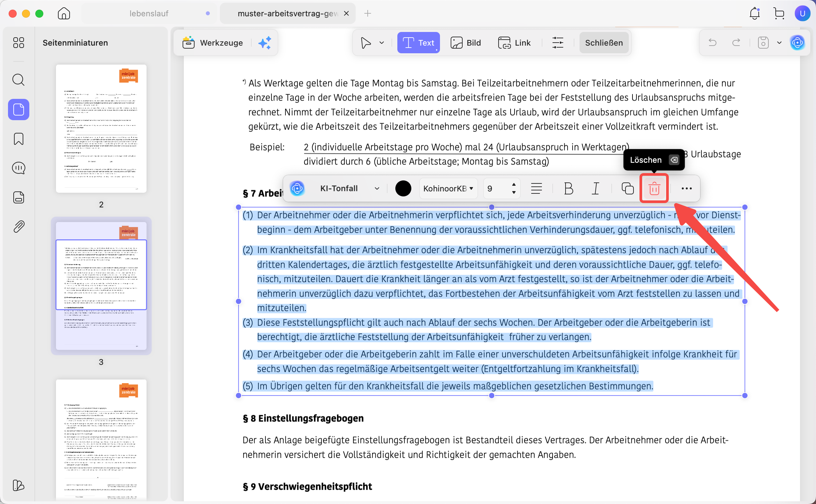This screenshot has width=816, height=504.
Task: Select the Link tool
Action: (514, 43)
